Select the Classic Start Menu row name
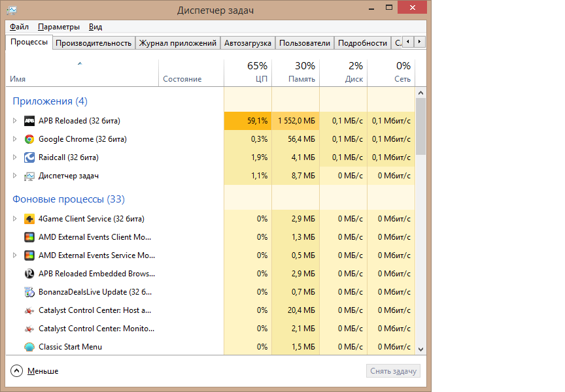 [70, 347]
